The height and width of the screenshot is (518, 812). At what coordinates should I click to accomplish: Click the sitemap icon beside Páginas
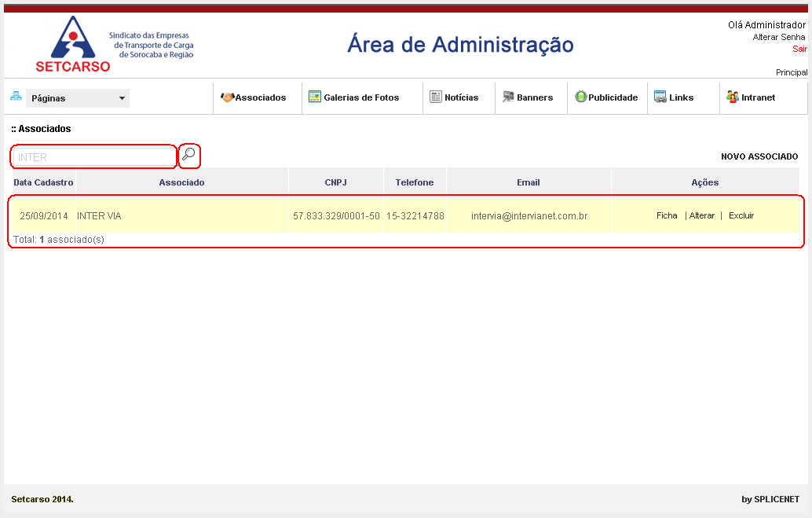16,96
